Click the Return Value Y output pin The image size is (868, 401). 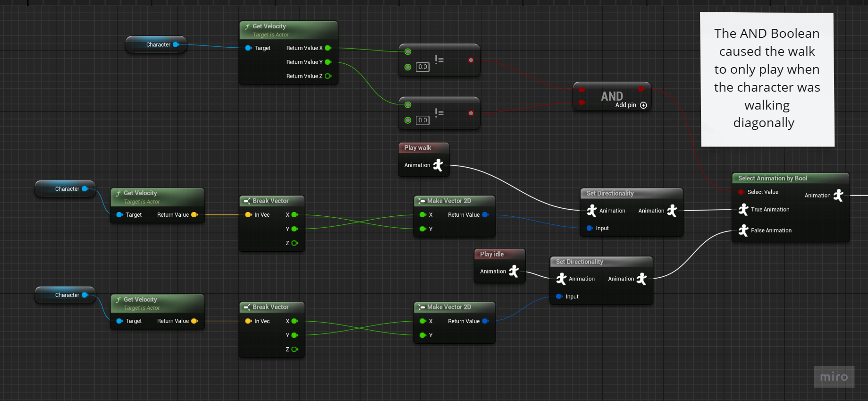click(328, 62)
